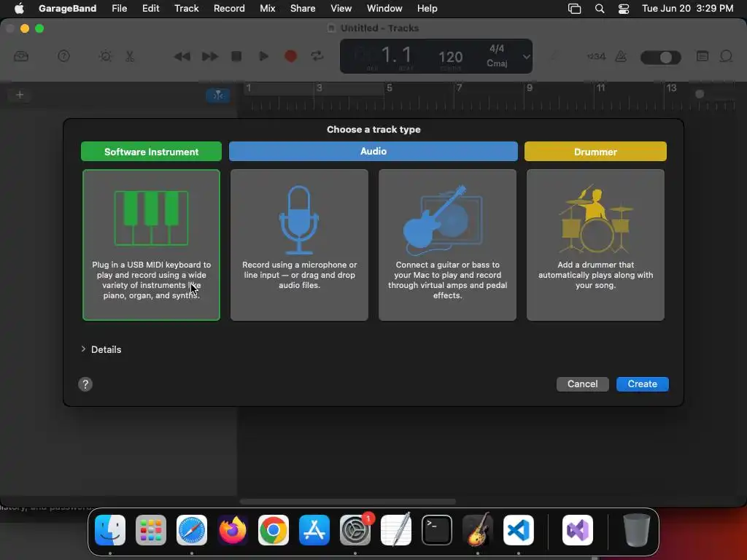
Task: Select the microphone audio track card
Action: coord(299,245)
